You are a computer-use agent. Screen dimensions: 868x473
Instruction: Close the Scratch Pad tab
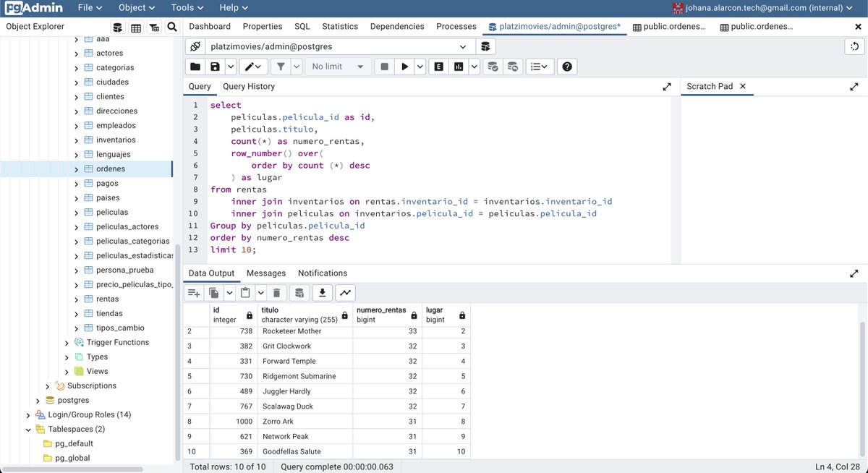tap(742, 86)
